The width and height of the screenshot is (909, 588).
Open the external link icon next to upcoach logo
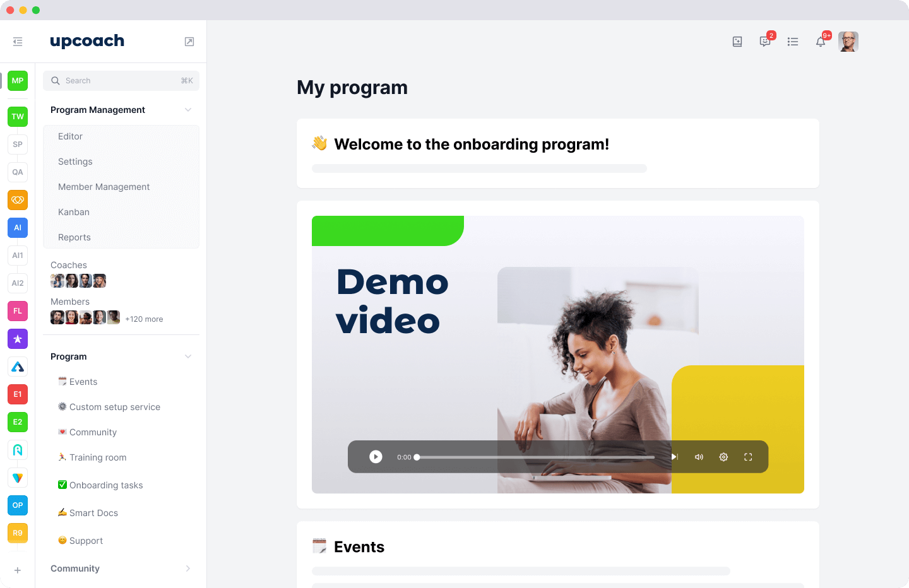(189, 40)
